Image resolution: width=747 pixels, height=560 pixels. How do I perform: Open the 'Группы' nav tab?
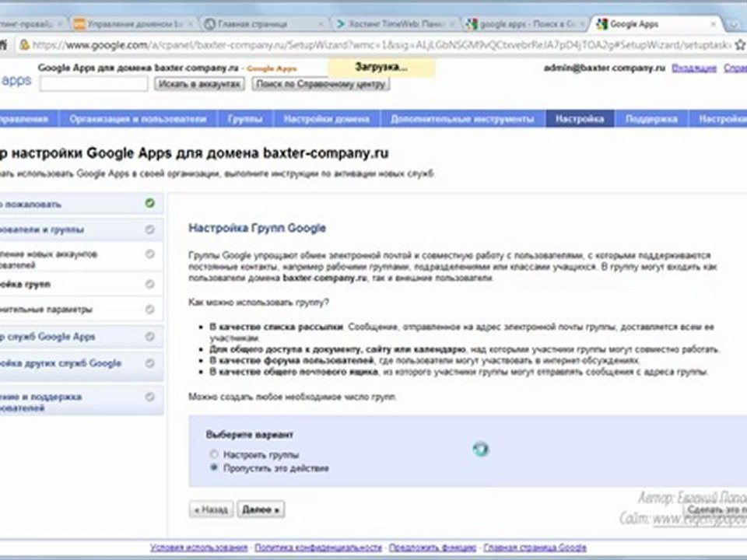(245, 118)
